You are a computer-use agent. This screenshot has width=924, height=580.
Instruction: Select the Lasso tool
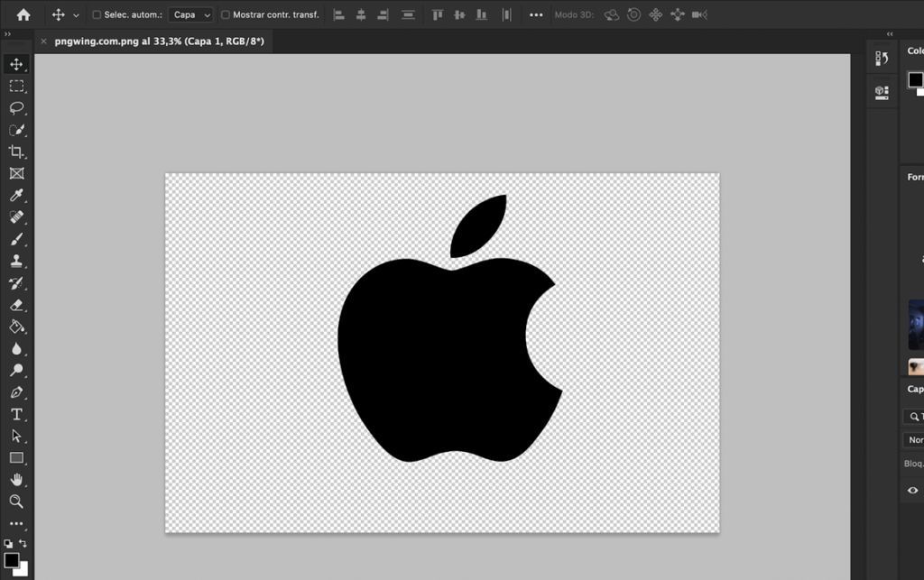pos(16,107)
